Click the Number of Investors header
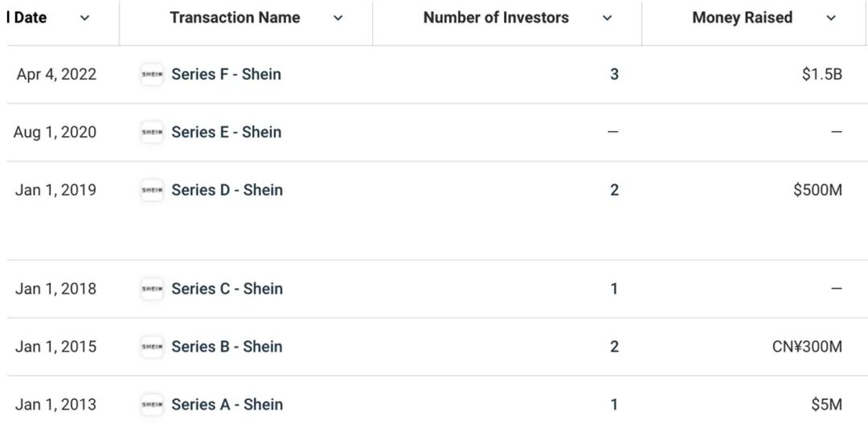Screen dimensions: 868x424 (496, 18)
